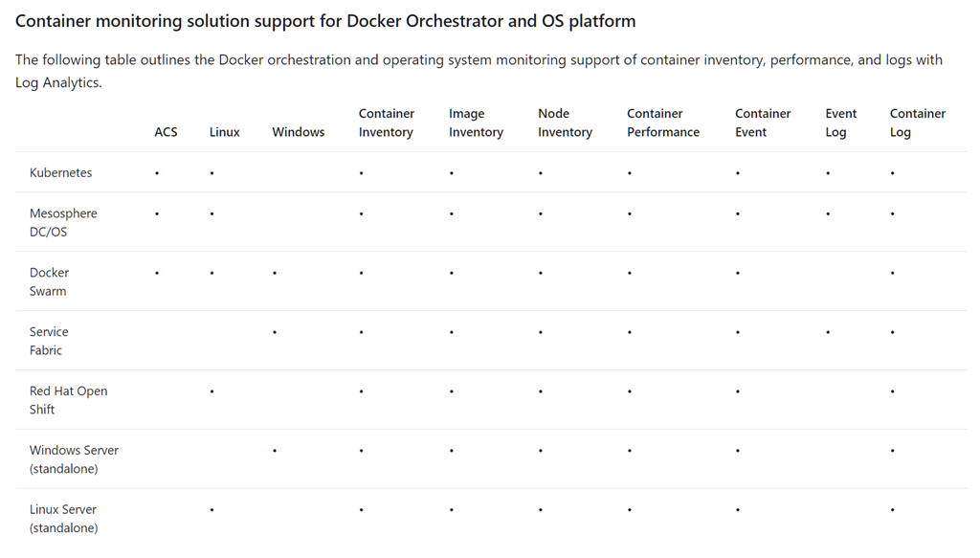Select the Windows Server (standalone) row label
The image size is (980, 558).
(74, 459)
